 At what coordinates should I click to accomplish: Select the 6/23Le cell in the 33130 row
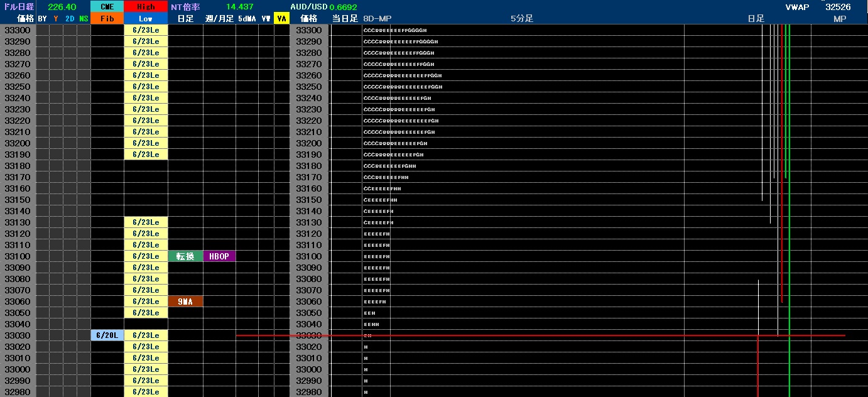(146, 222)
